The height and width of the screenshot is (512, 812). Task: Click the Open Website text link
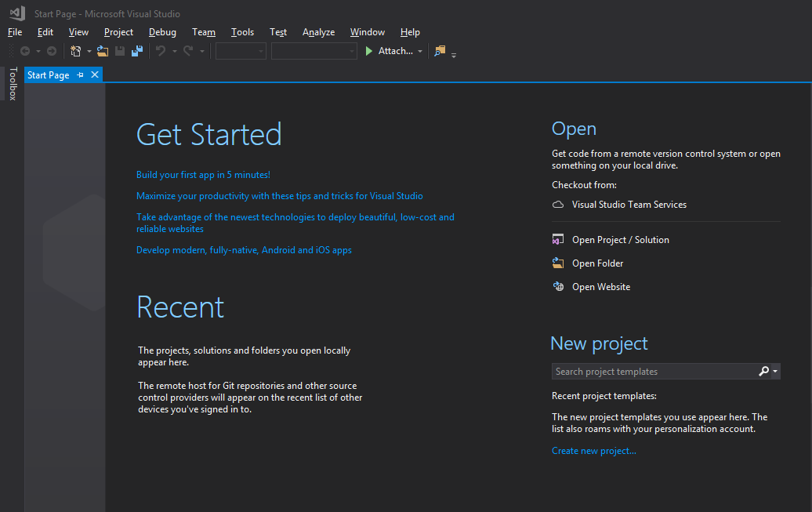(601, 286)
